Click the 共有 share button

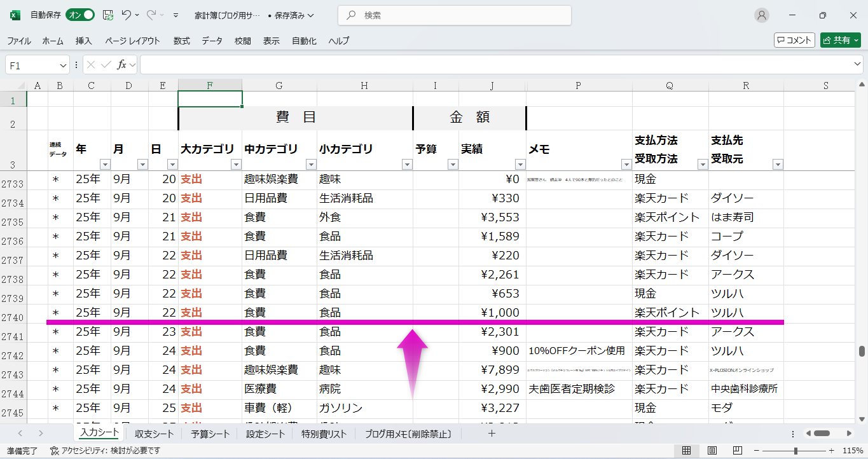pyautogui.click(x=840, y=40)
